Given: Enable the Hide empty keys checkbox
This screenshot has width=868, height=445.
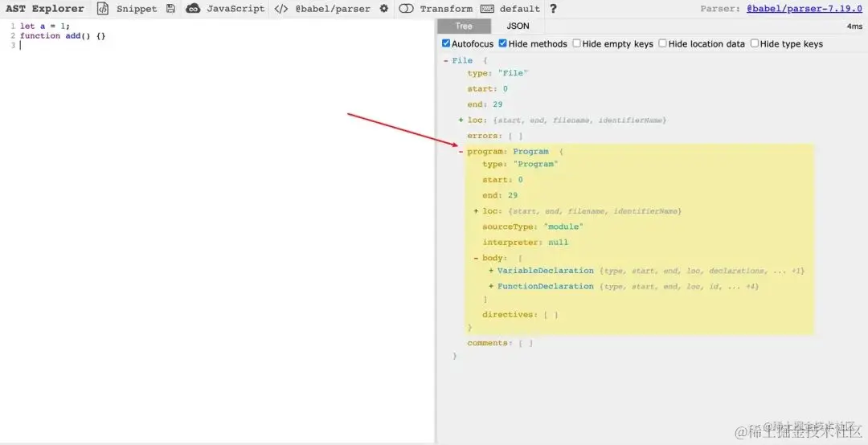Looking at the screenshot, I should click(x=577, y=43).
